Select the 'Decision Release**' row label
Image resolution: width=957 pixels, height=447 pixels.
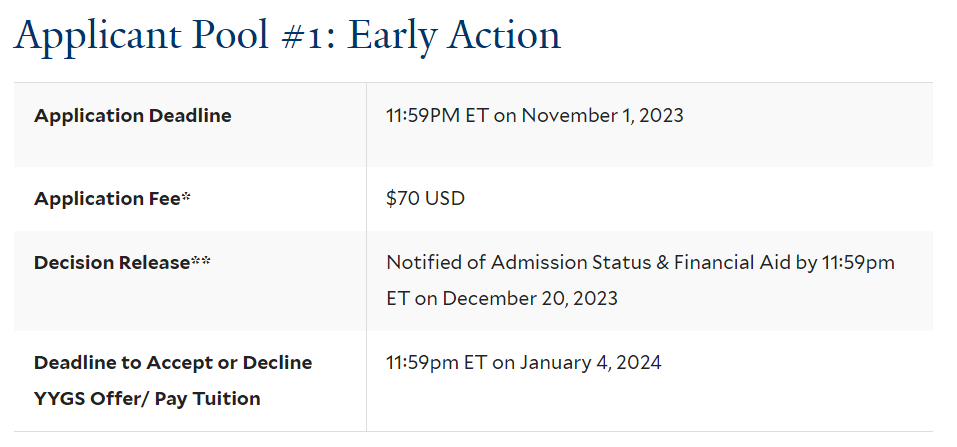click(122, 263)
